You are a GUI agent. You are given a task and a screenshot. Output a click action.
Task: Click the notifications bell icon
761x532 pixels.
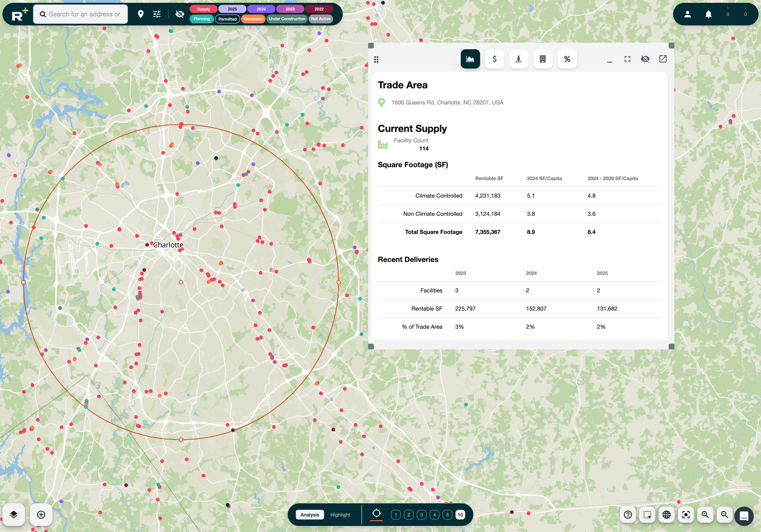(x=708, y=14)
